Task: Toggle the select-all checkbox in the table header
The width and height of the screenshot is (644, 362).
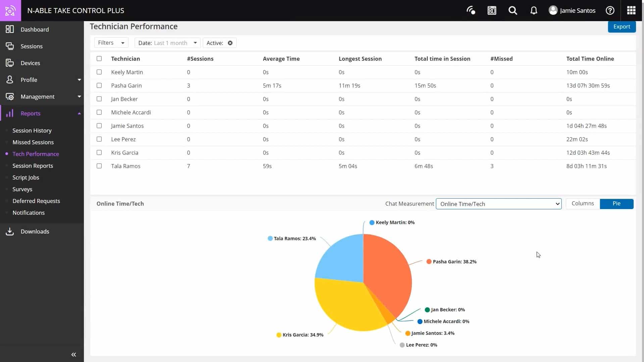Action: click(99, 58)
